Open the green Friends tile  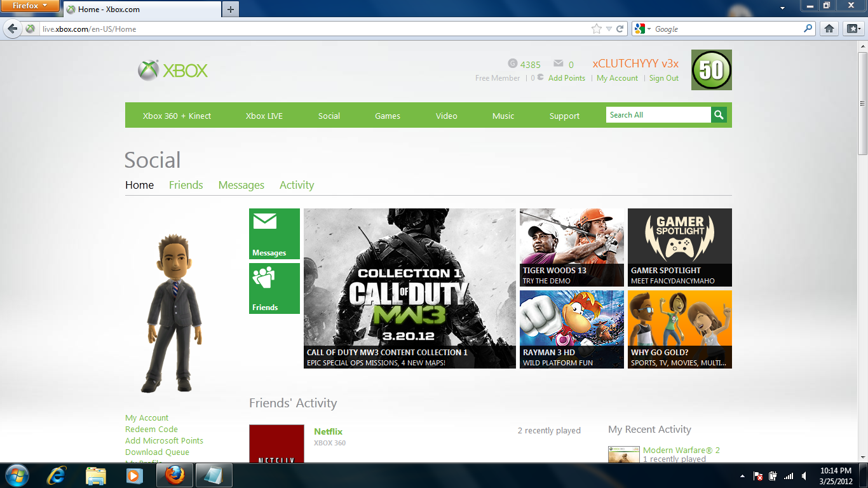pyautogui.click(x=275, y=288)
